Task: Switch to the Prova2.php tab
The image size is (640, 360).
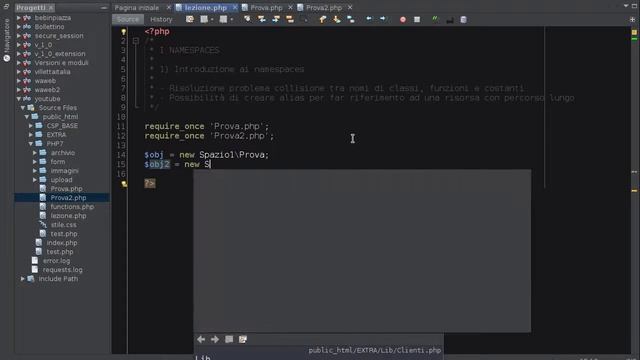Action: click(324, 7)
